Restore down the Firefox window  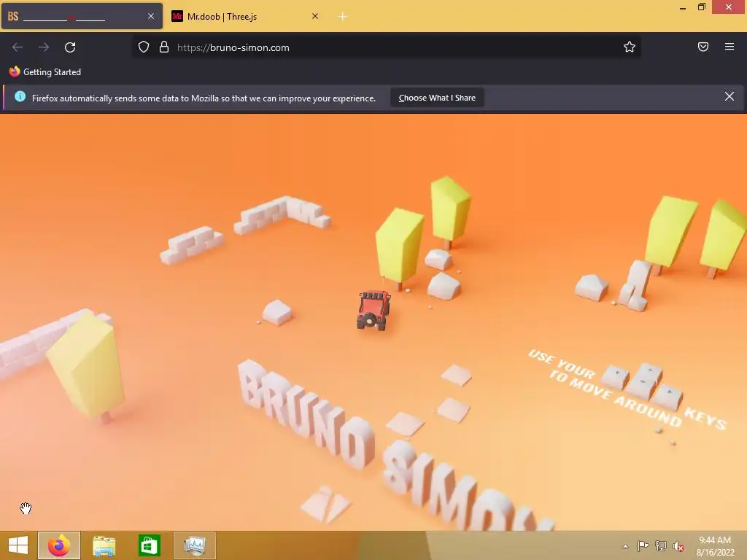(x=701, y=7)
